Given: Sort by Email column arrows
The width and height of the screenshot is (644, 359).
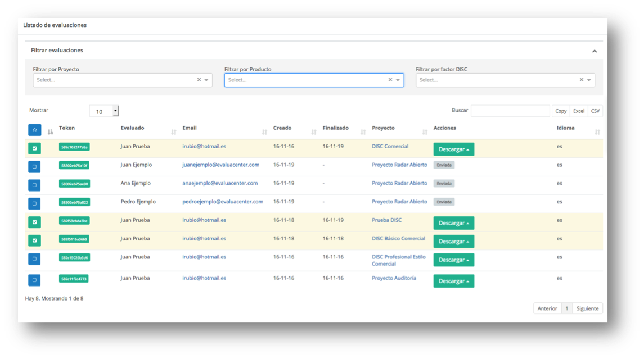Looking at the screenshot, I should tap(264, 131).
